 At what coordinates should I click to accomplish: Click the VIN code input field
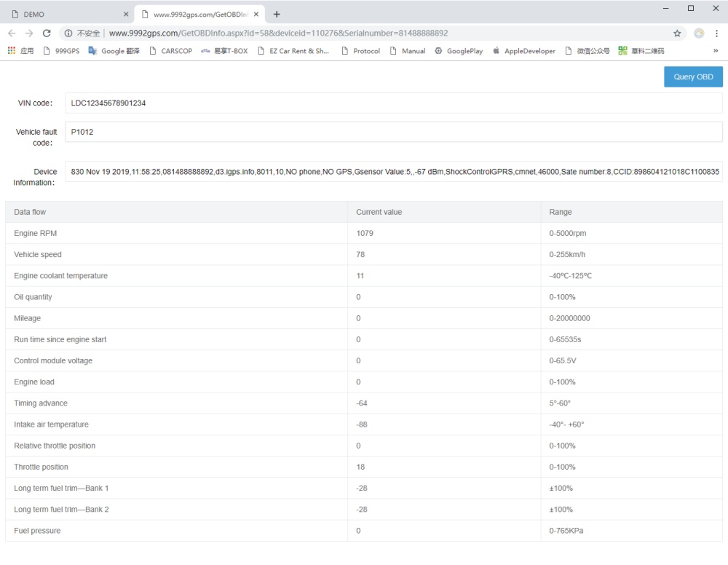[x=393, y=103]
